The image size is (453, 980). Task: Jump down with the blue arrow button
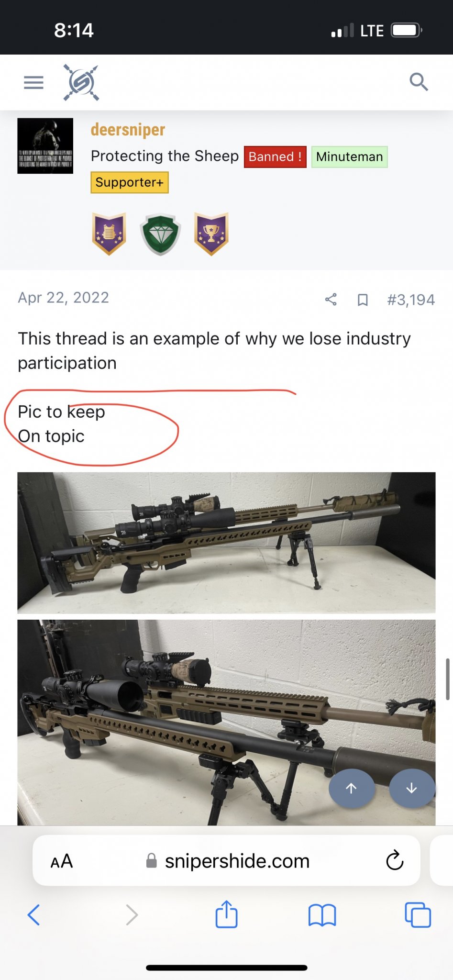(412, 789)
